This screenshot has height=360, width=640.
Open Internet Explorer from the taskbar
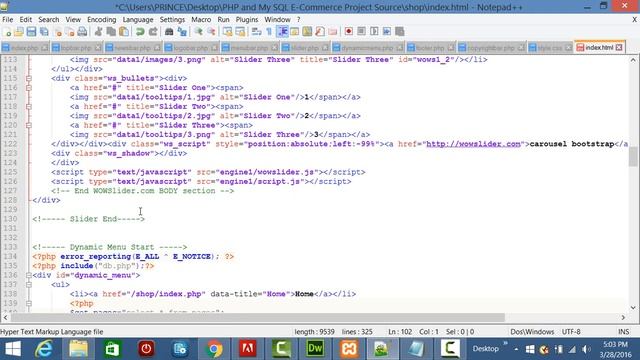(x=44, y=349)
